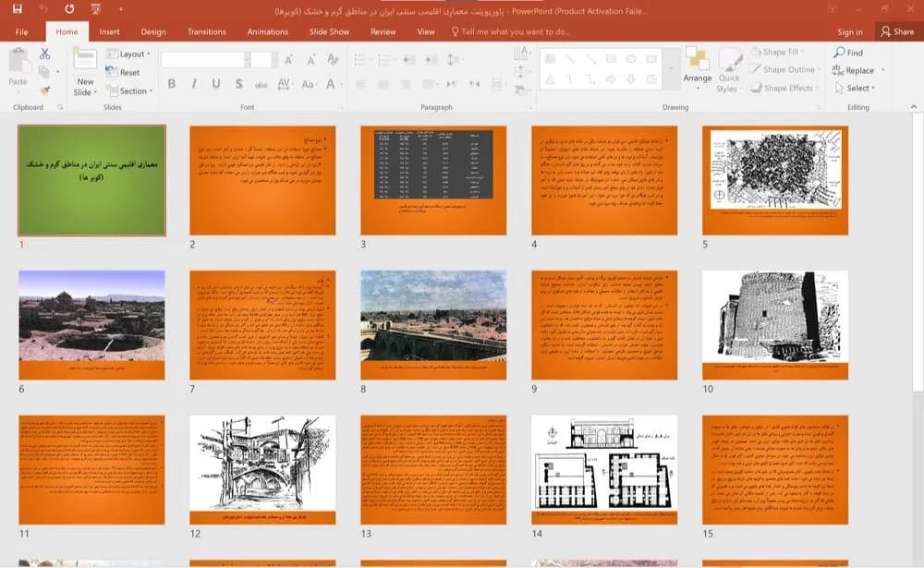Open the Clipboard pane launcher icon
Viewport: 924px width, 568px height.
coord(60,107)
